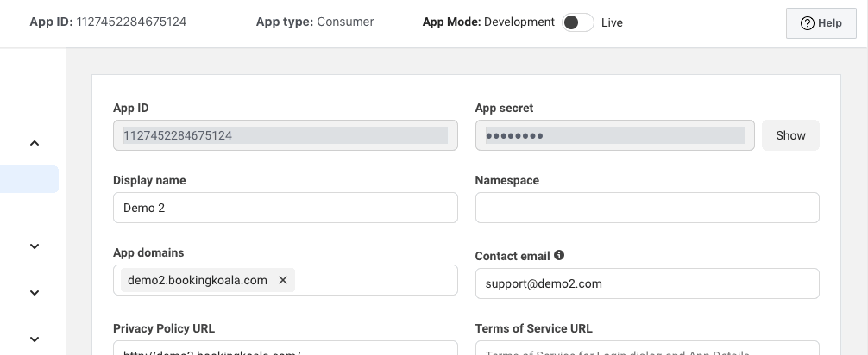Show the hidden App secret
868x355 pixels.
coord(790,135)
